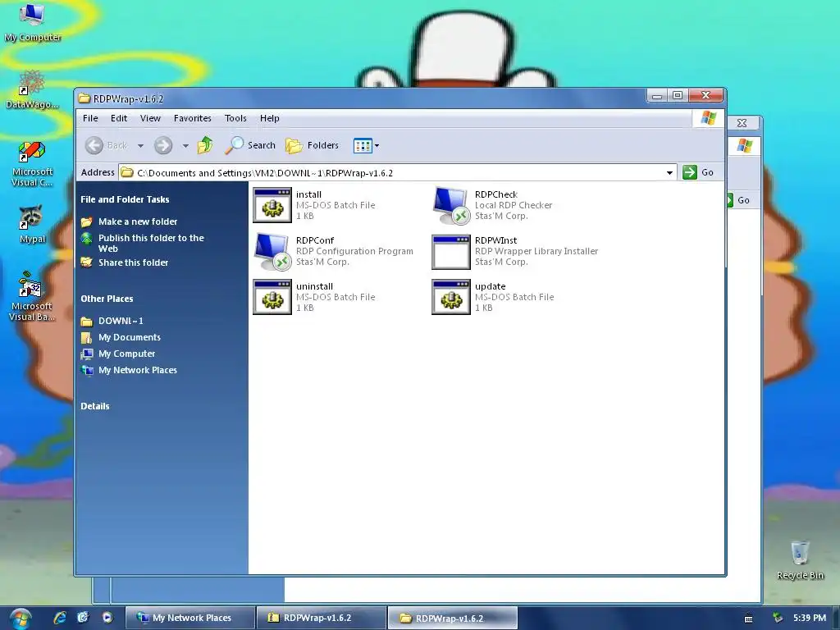Select the install batch file icon
Image resolution: width=840 pixels, height=630 pixels.
pos(272,205)
